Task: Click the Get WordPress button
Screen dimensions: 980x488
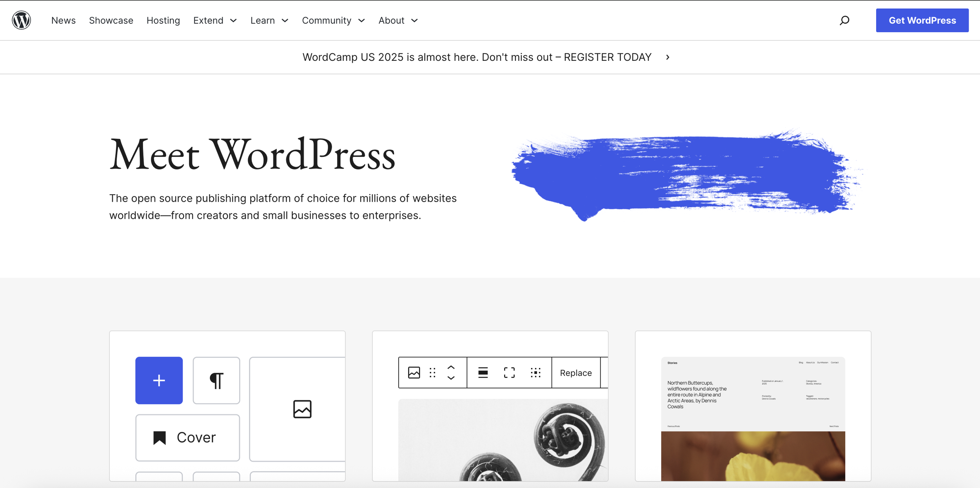Action: pos(922,20)
